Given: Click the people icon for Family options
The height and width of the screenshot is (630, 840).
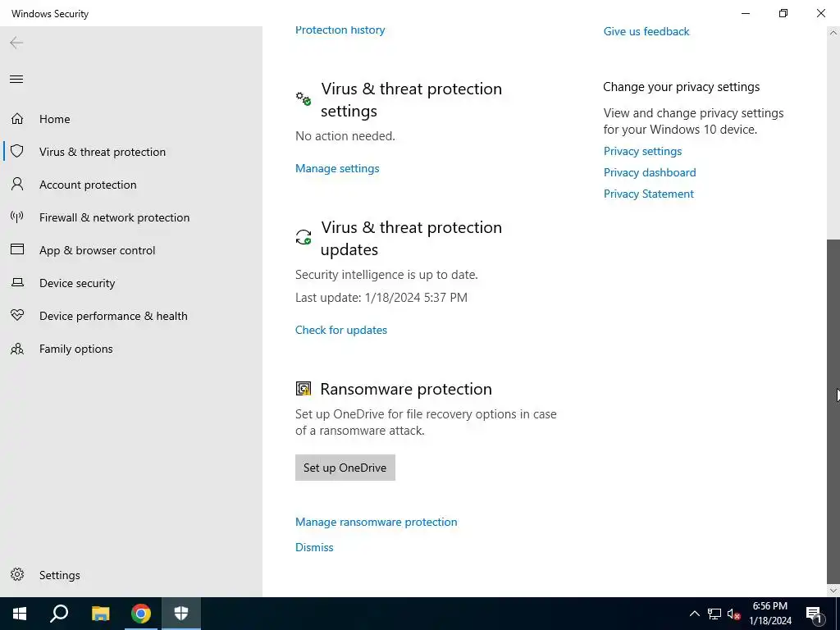Looking at the screenshot, I should click(x=17, y=349).
